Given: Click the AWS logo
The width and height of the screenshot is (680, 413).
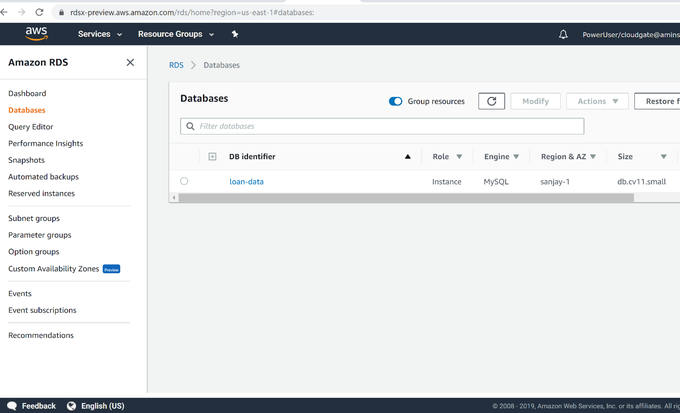Looking at the screenshot, I should click(36, 33).
